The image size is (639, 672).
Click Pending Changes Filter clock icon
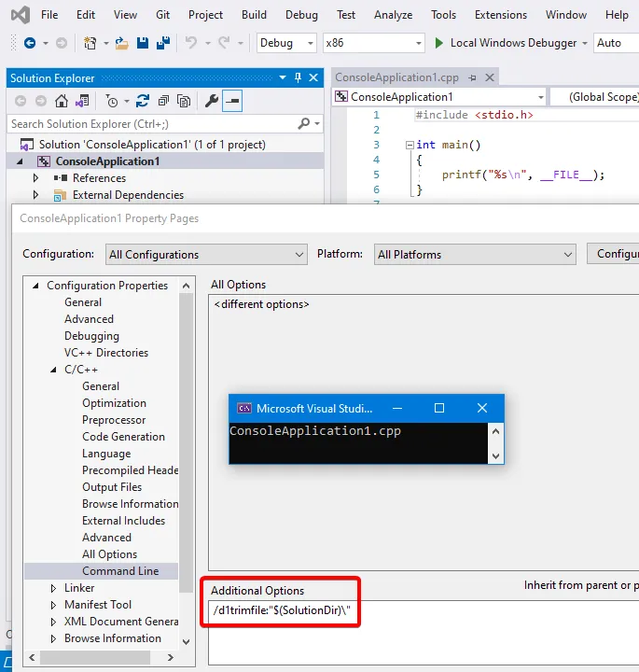point(111,101)
